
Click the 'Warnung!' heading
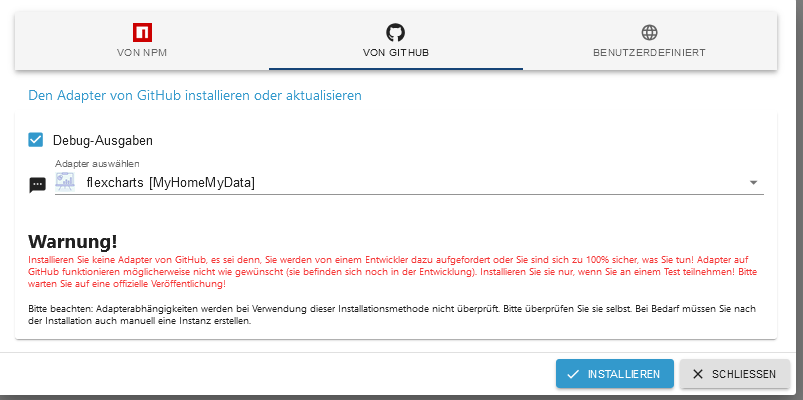[x=73, y=240]
